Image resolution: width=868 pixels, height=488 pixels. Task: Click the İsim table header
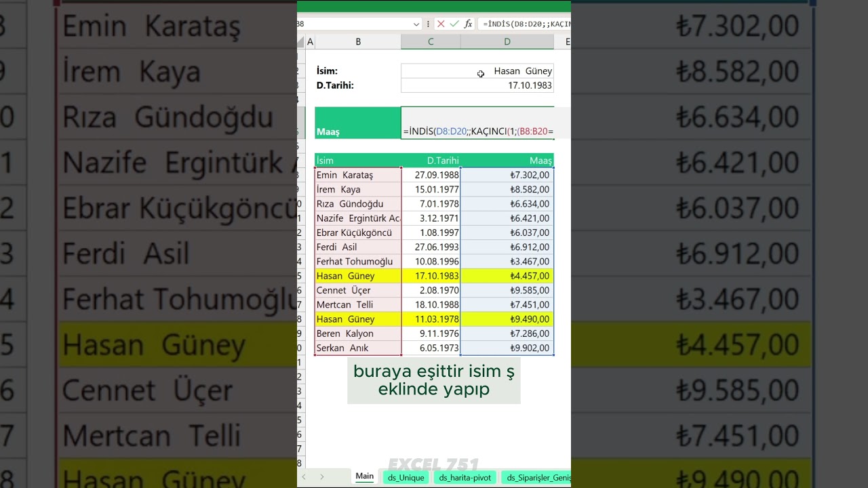(x=358, y=161)
